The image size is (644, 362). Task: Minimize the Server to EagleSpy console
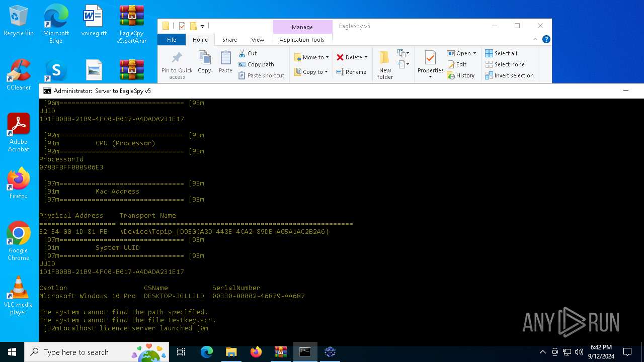[626, 91]
